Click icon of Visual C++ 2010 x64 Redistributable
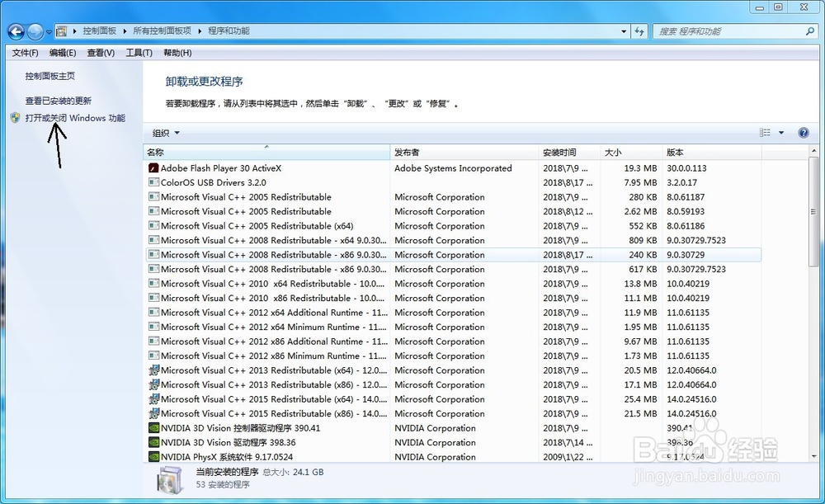The height and width of the screenshot is (504, 825). 153,284
